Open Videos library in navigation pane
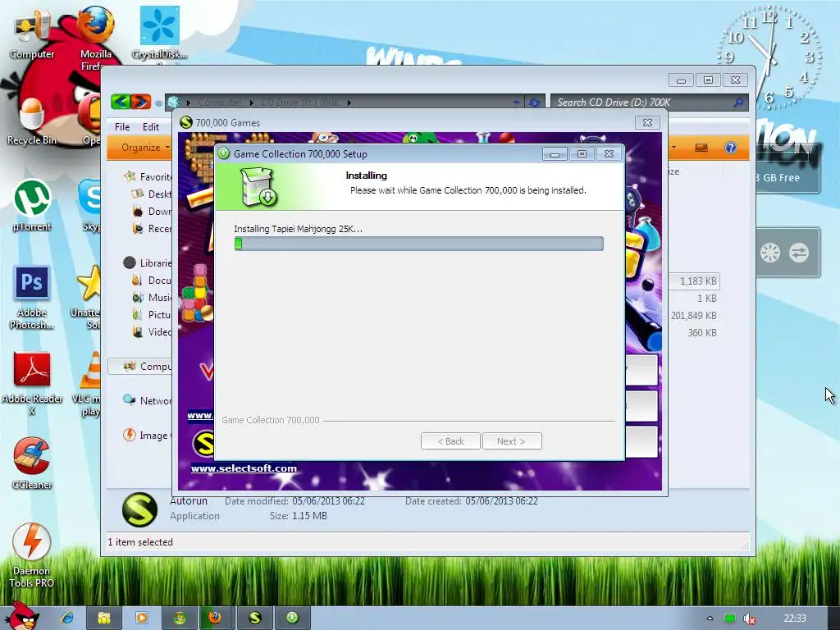 click(x=153, y=331)
